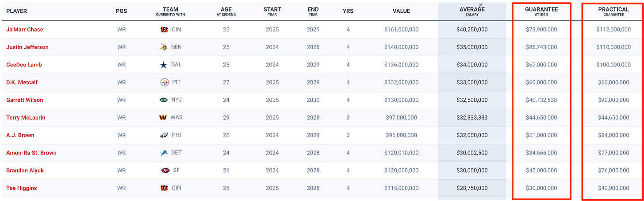644x201 pixels.
Task: Click the Eagles logo next to PHI
Action: [164, 135]
